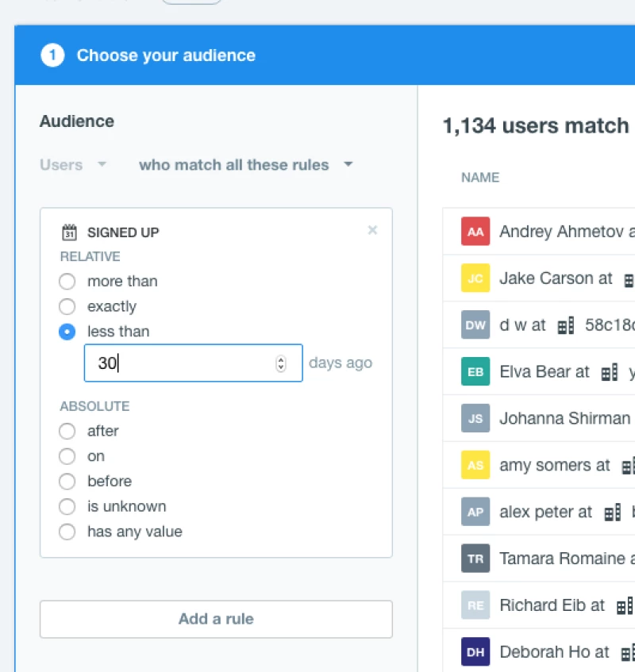Open Johanna Shirman's user profile link

(564, 418)
